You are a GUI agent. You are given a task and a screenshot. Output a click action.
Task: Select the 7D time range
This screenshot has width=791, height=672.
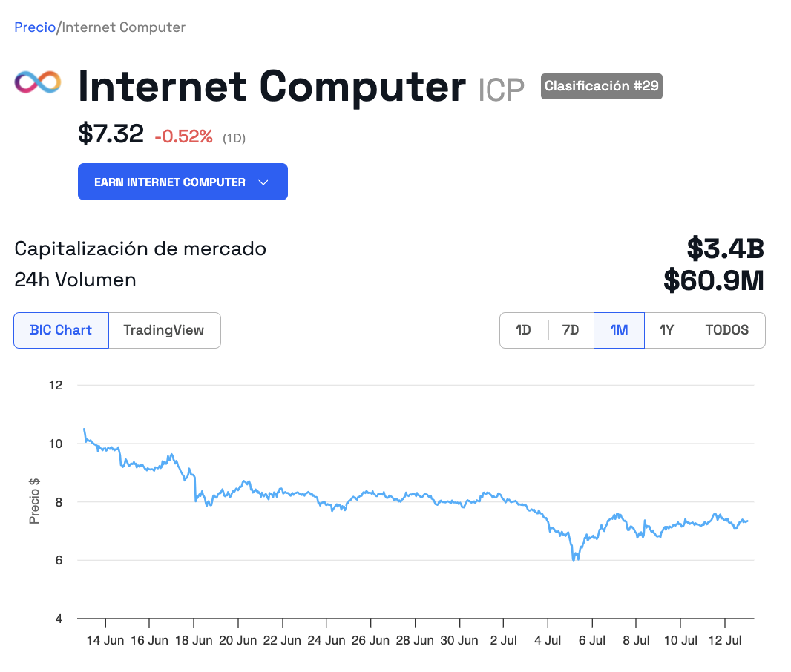coord(571,330)
